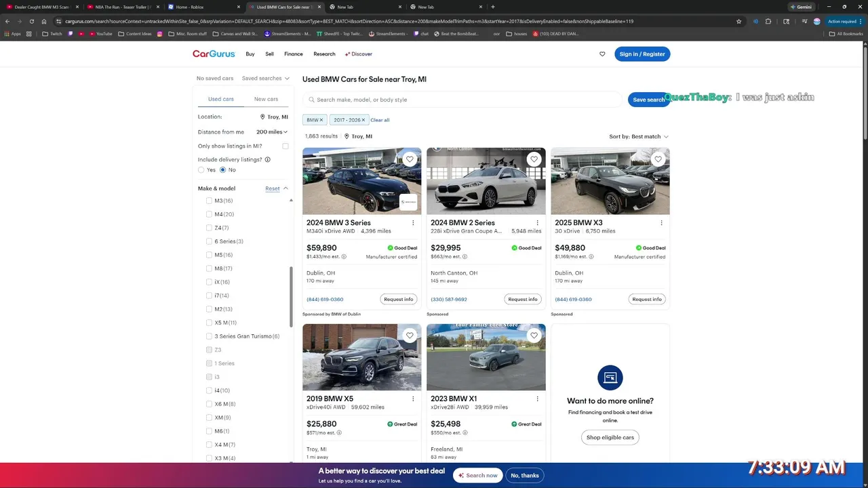Open options menu for 2023 BMW X1
Image resolution: width=868 pixels, height=488 pixels.
(537, 399)
